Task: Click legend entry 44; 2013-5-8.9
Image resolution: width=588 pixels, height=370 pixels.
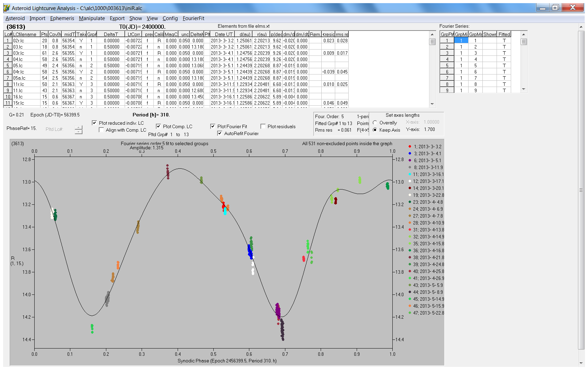Action: tap(426, 292)
